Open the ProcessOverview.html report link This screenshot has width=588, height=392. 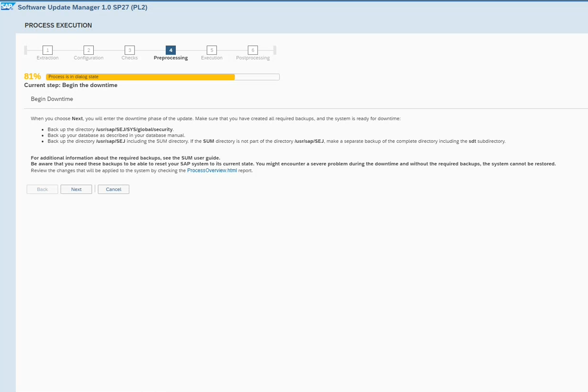[x=212, y=170]
